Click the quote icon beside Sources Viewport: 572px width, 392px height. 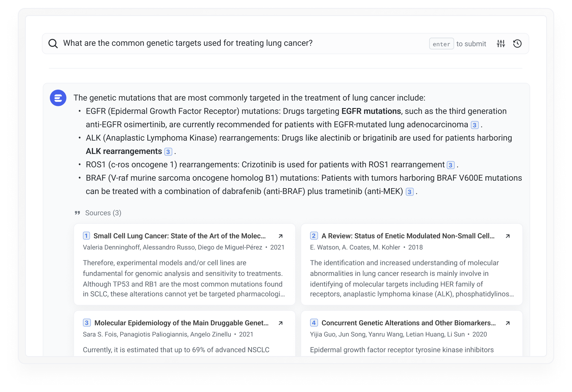coord(78,213)
